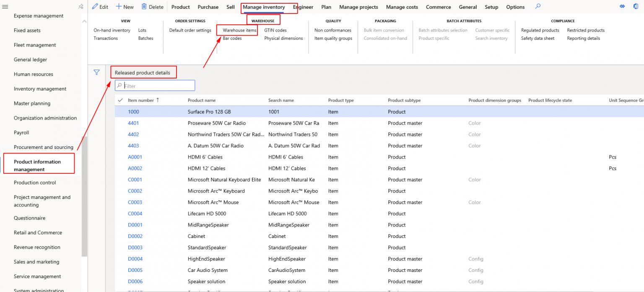Click the New plus icon

119,7
